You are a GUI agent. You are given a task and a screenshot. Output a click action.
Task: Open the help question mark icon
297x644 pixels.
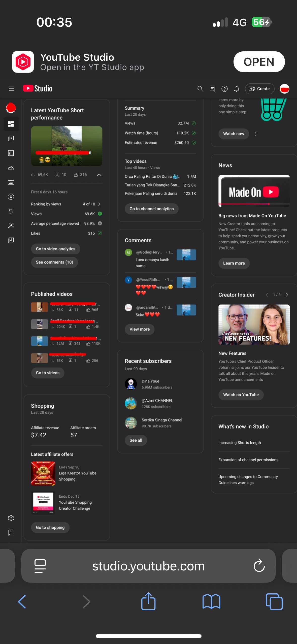coord(224,89)
